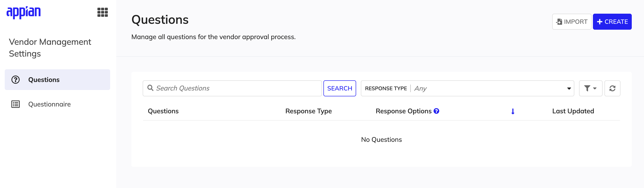The image size is (644, 188).
Task: Open the filter funnel dropdown
Action: pyautogui.click(x=590, y=88)
